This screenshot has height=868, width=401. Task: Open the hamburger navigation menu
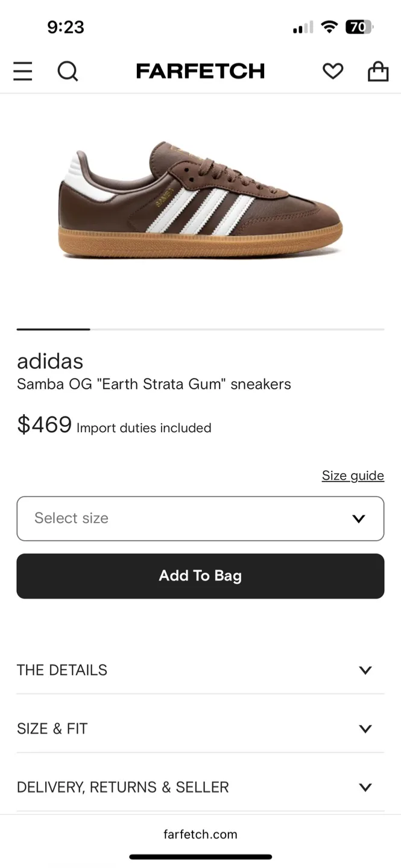22,71
